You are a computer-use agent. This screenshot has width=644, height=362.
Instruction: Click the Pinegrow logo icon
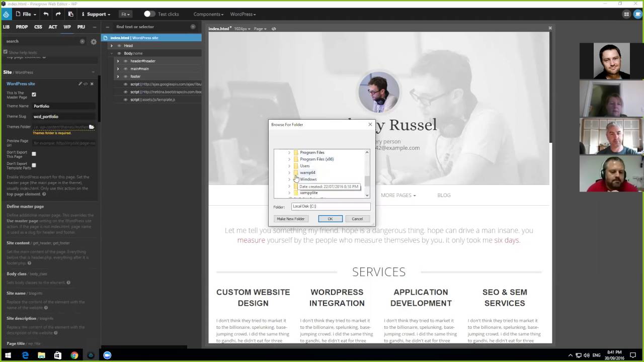coord(6,14)
